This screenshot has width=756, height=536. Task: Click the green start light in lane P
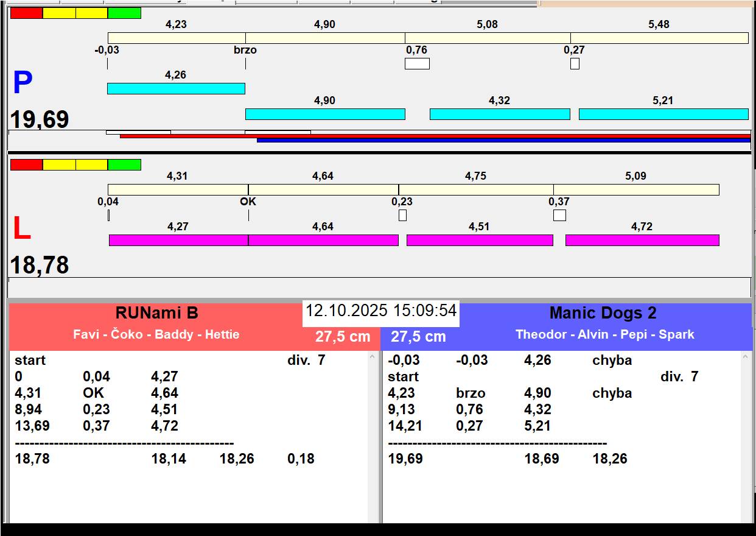point(124,13)
